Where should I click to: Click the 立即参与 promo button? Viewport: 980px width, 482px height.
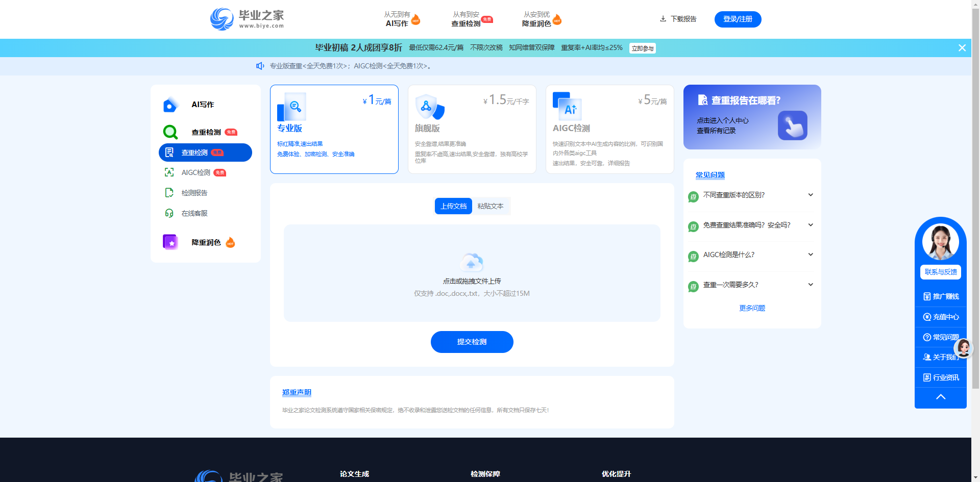643,48
